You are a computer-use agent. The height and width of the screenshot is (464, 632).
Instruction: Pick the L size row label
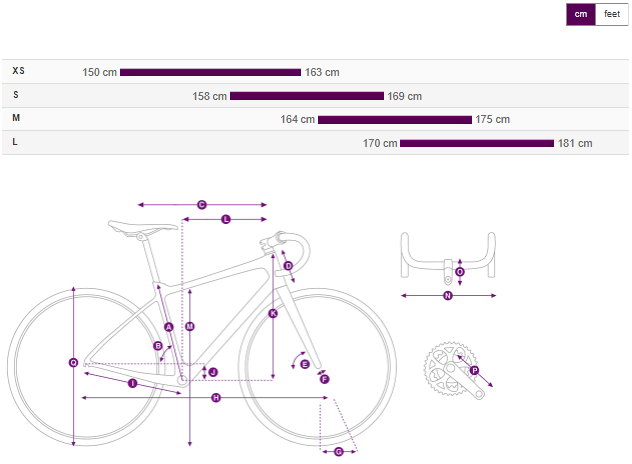[x=16, y=143]
